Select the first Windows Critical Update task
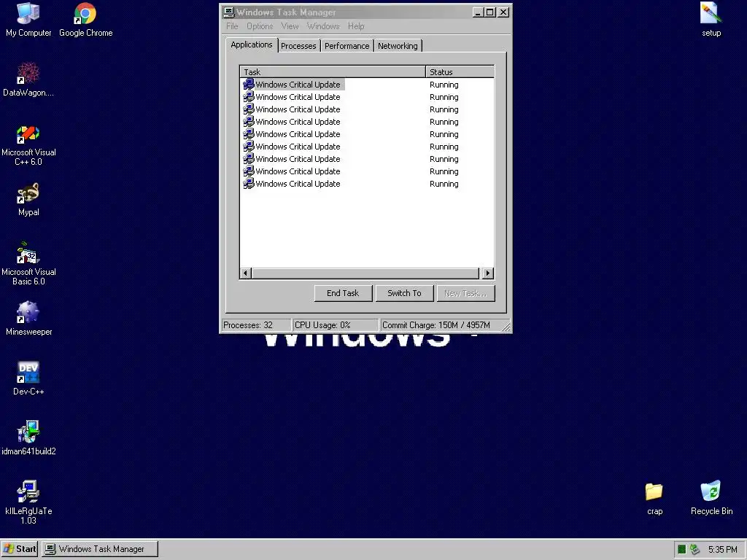Image resolution: width=747 pixels, height=560 pixels. (x=367, y=85)
